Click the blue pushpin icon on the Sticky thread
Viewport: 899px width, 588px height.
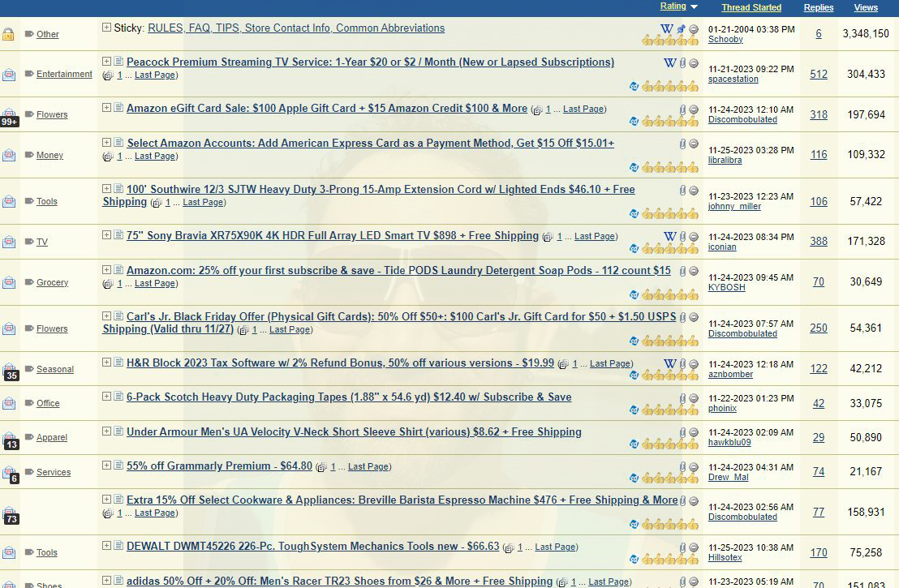coord(681,28)
